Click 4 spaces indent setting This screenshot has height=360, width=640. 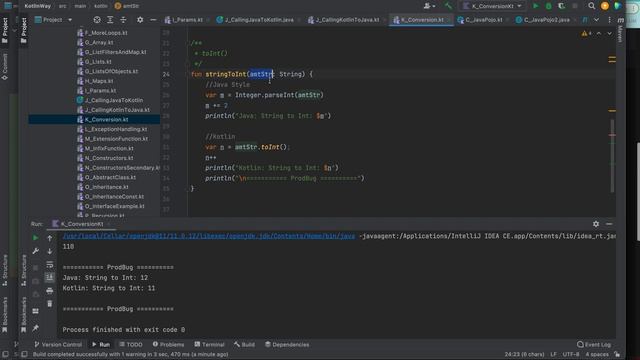[x=597, y=354]
